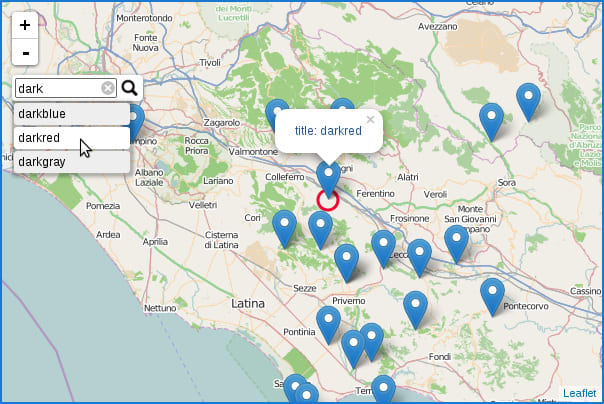Screen dimensions: 604x404
Task: Zoom in with the plus button
Action: coord(25,25)
